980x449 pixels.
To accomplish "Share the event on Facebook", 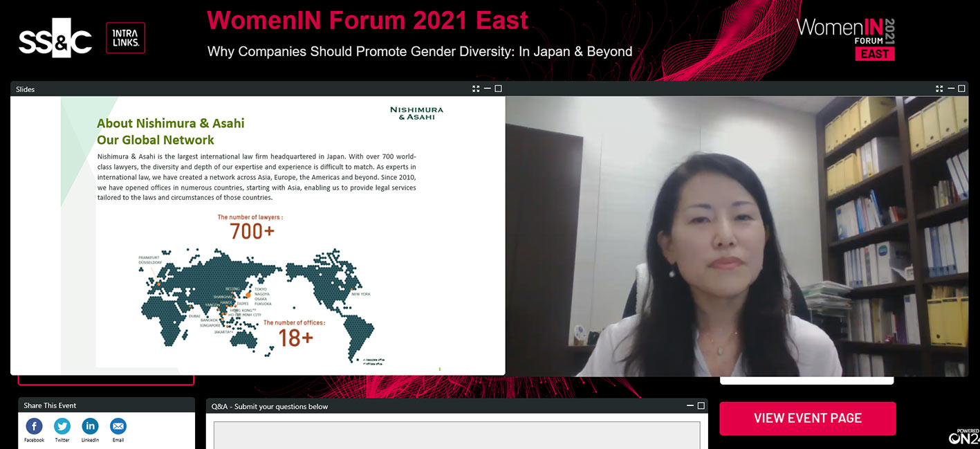I will point(34,426).
